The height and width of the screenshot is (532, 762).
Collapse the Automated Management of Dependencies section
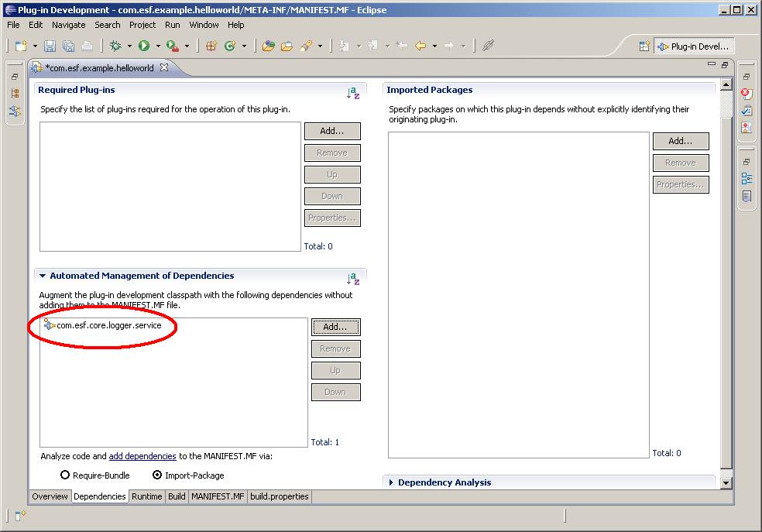pos(43,276)
